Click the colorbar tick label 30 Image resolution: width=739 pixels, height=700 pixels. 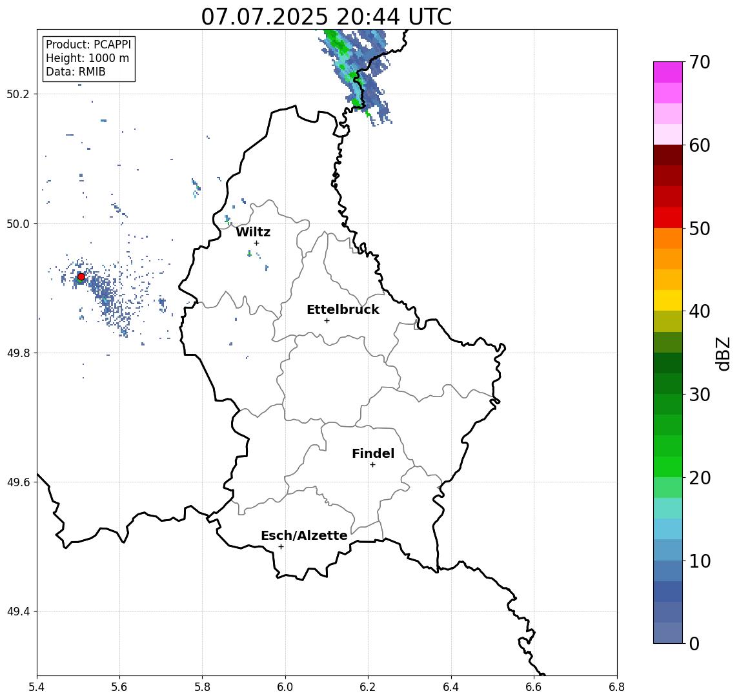point(700,395)
